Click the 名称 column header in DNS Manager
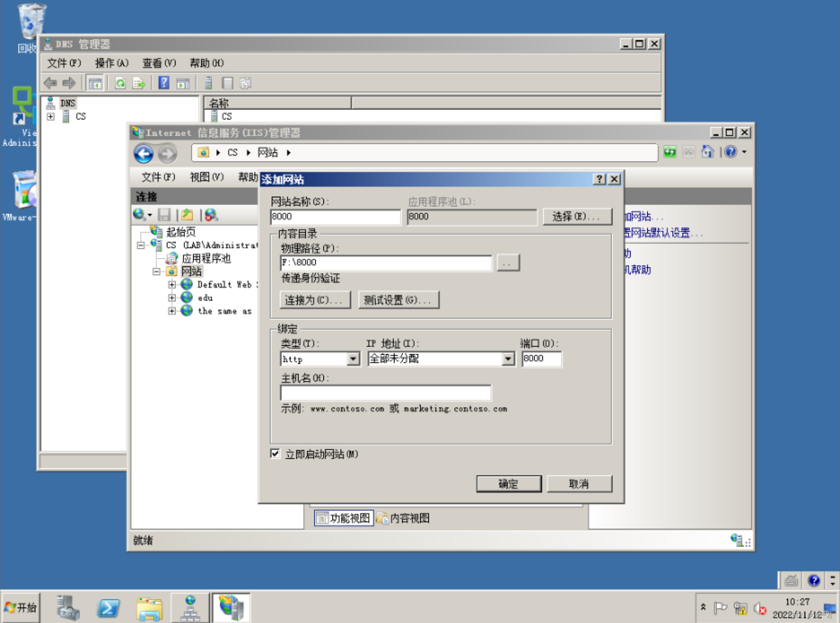840x623 pixels. [278, 103]
